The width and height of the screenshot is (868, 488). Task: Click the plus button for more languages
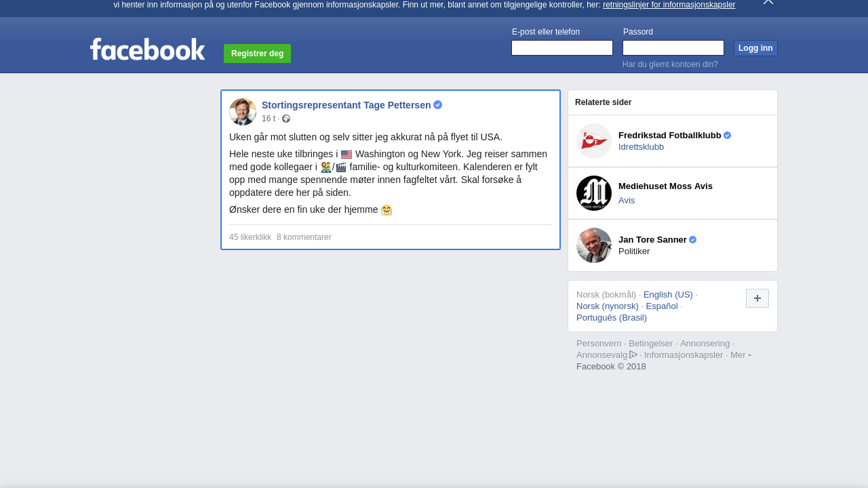pyautogui.click(x=757, y=298)
